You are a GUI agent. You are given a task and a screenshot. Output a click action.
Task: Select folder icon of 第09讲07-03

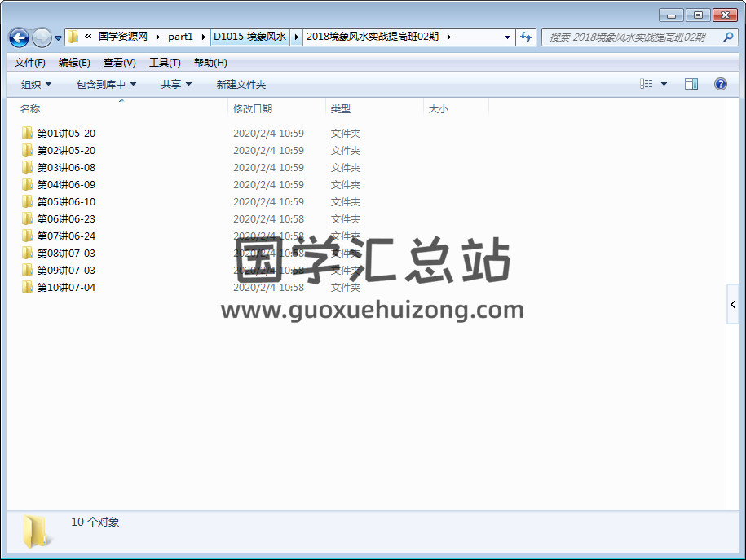pyautogui.click(x=27, y=271)
